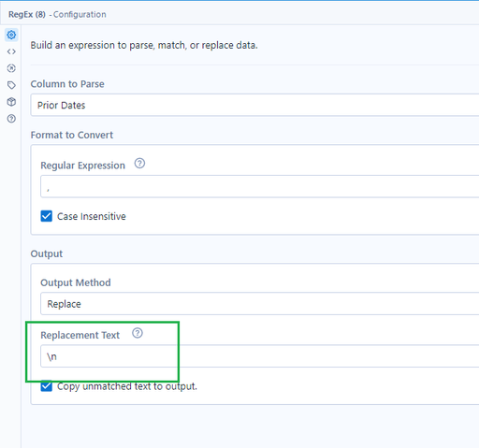Click the 'Column to Parse' label

tap(67, 84)
